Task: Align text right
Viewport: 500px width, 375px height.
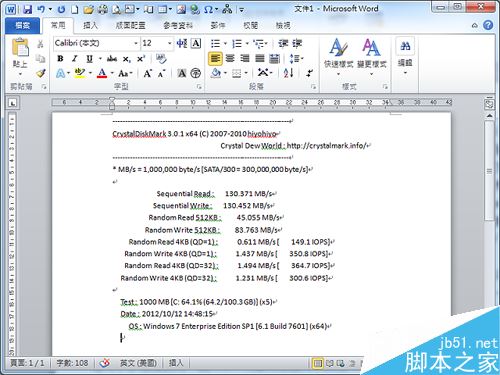Action: point(245,59)
